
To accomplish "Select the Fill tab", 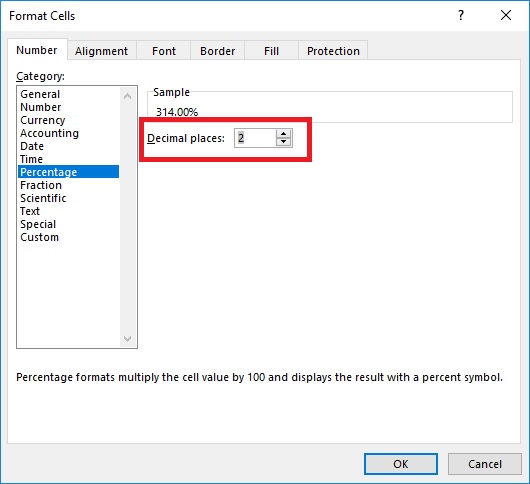I will 271,51.
